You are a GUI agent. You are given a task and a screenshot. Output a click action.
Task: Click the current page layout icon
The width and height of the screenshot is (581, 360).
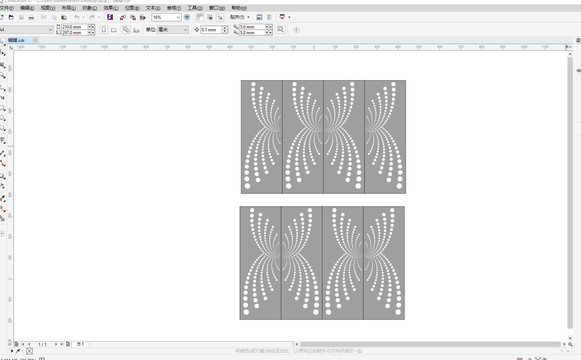(136, 30)
